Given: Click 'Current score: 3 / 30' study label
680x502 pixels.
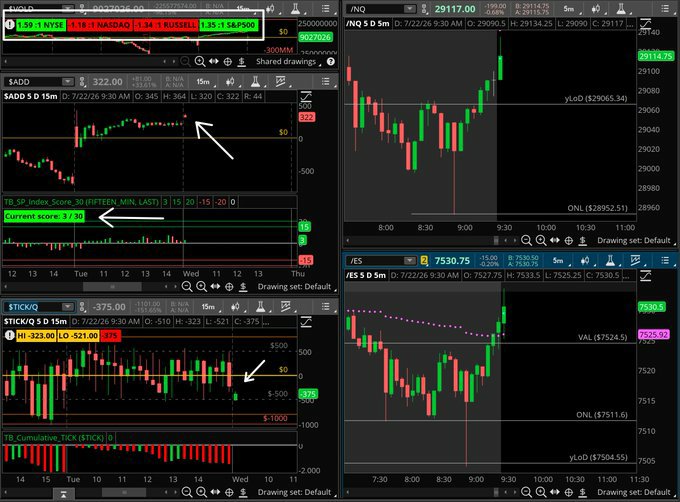Looking at the screenshot, I should [x=44, y=216].
